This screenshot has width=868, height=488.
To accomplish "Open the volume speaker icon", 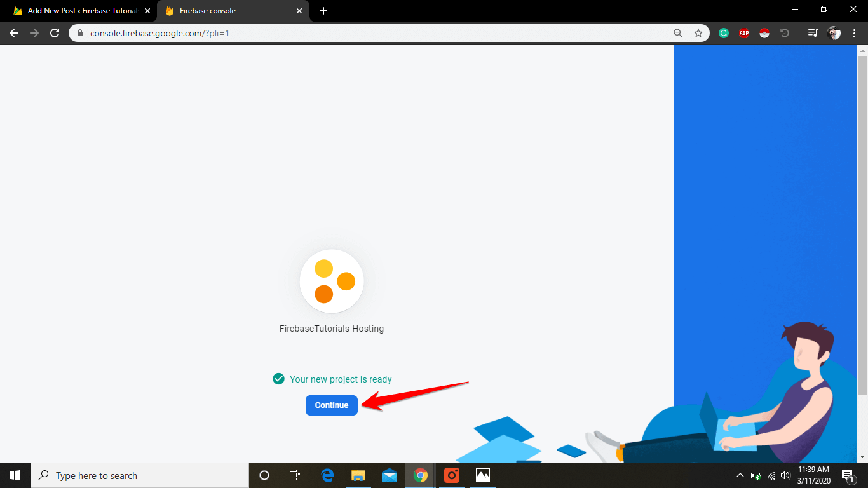I will point(786,475).
